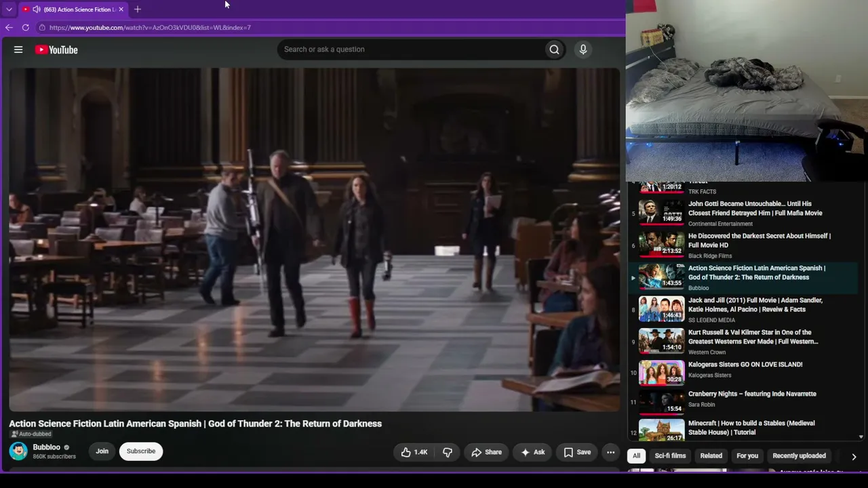Subscribe to the Bubbloo channel
Viewport: 868px width, 488px height.
tap(141, 451)
